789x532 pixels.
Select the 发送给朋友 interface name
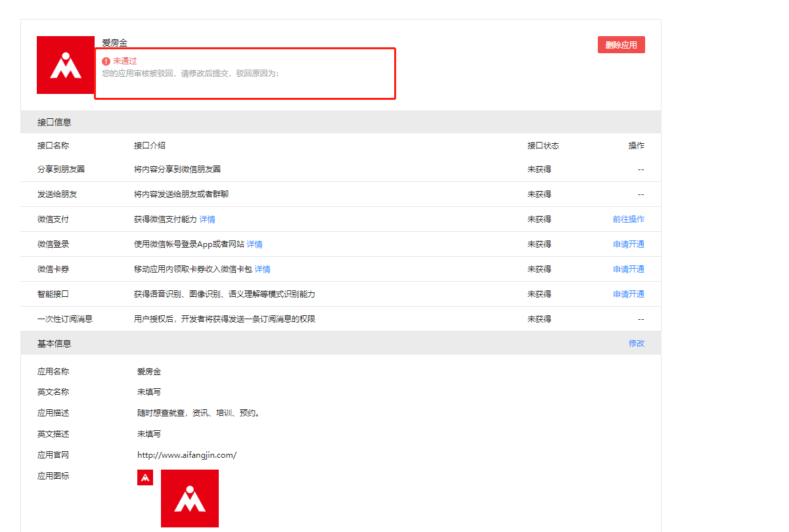pos(57,194)
